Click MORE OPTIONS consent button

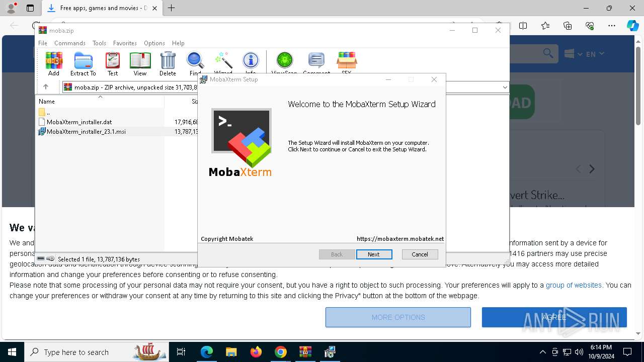click(398, 317)
